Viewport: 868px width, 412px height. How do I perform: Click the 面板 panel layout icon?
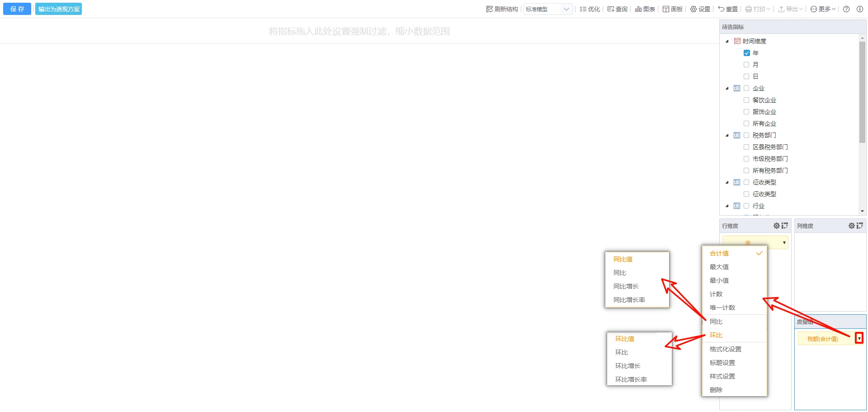coord(666,9)
